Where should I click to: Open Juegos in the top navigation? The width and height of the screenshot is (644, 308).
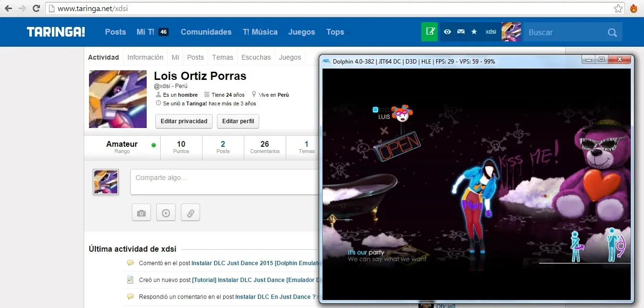pyautogui.click(x=302, y=32)
